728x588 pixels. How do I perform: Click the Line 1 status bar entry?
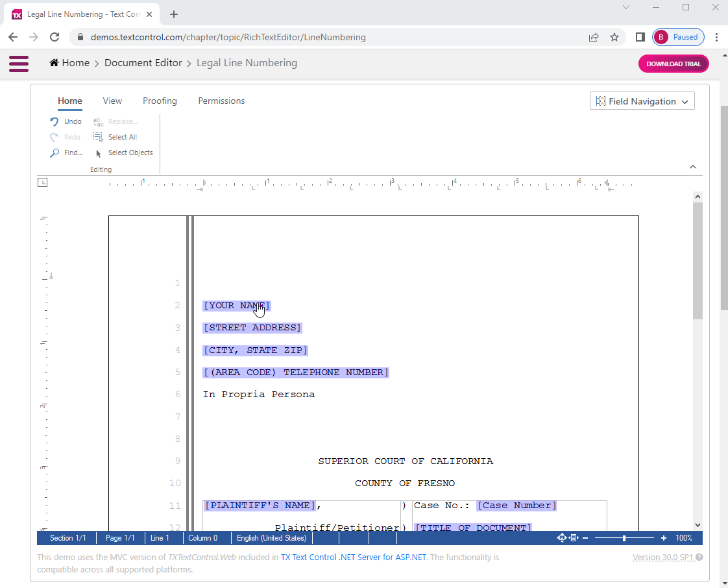point(160,538)
